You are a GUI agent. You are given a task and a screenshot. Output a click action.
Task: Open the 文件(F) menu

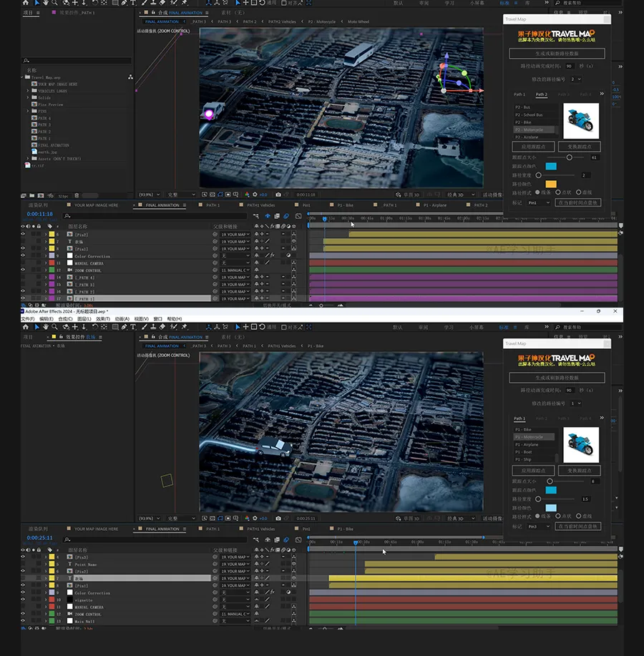click(28, 319)
